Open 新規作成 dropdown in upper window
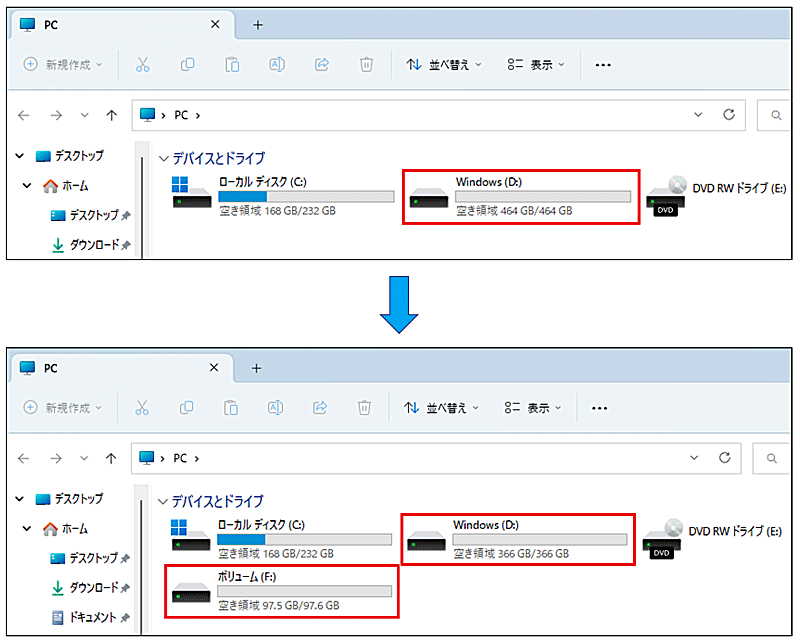800x643 pixels. [63, 65]
